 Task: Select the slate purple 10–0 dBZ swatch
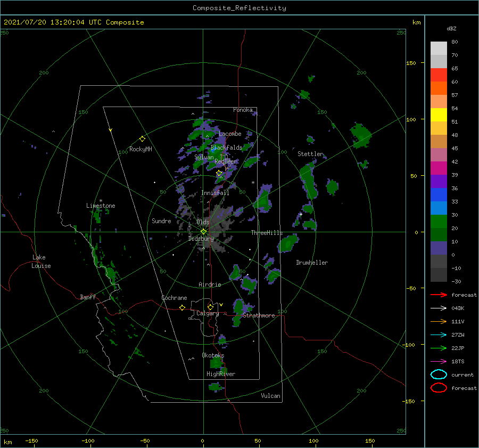[439, 248]
